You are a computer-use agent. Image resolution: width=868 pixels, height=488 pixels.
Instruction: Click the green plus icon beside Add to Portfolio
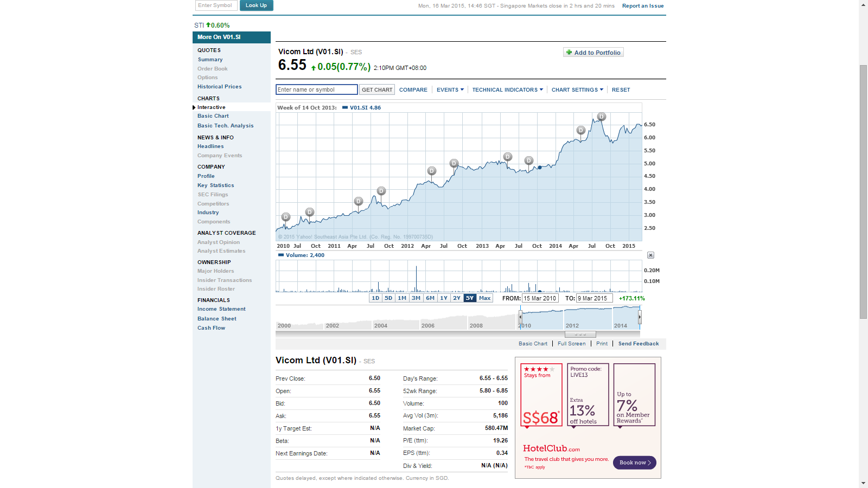coord(569,53)
